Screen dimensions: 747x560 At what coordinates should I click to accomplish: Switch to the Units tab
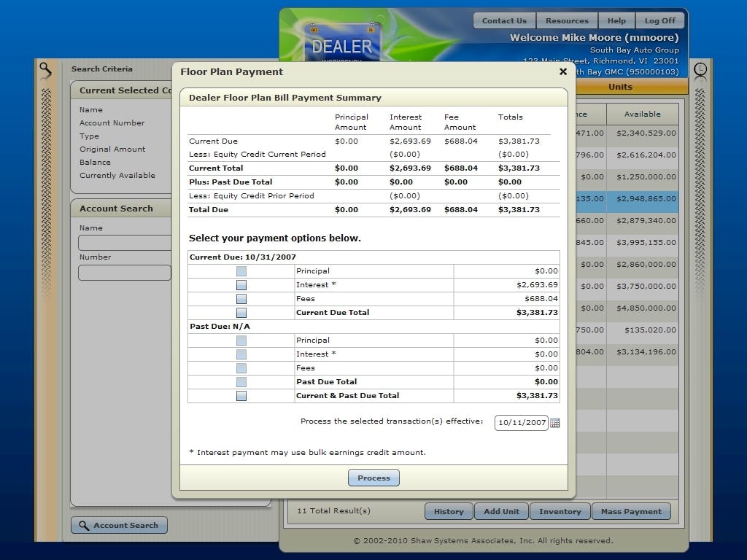[620, 87]
